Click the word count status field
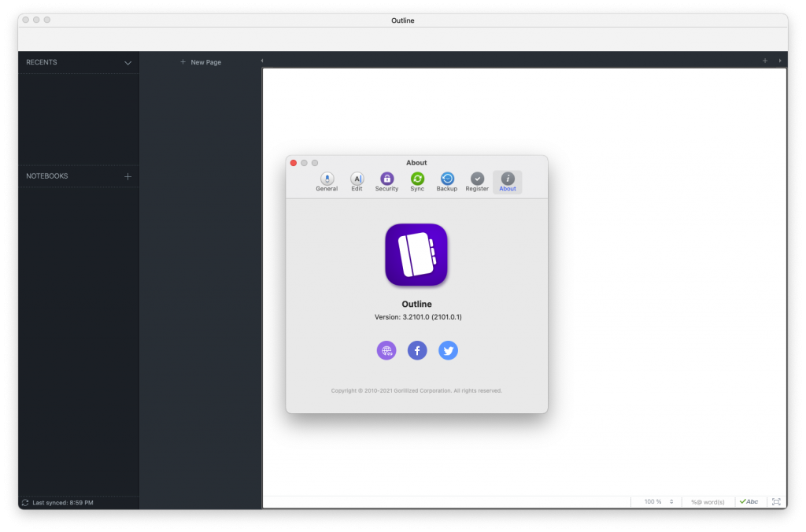The width and height of the screenshot is (806, 532). (x=708, y=502)
